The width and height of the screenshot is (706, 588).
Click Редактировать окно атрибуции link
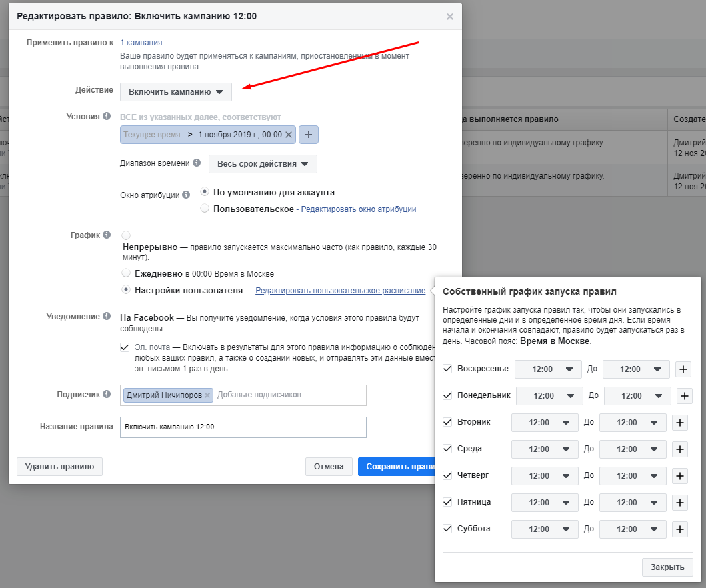(359, 209)
